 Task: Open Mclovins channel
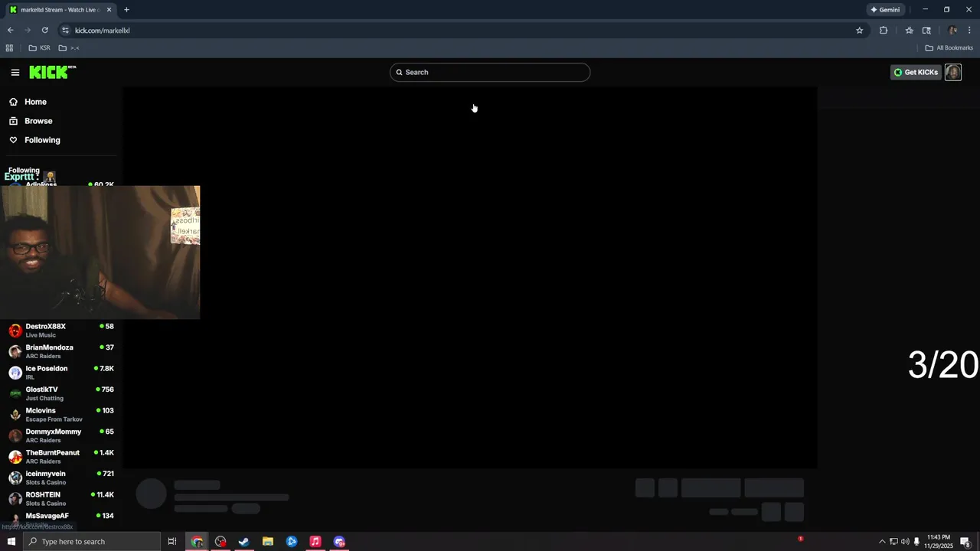[x=61, y=415]
